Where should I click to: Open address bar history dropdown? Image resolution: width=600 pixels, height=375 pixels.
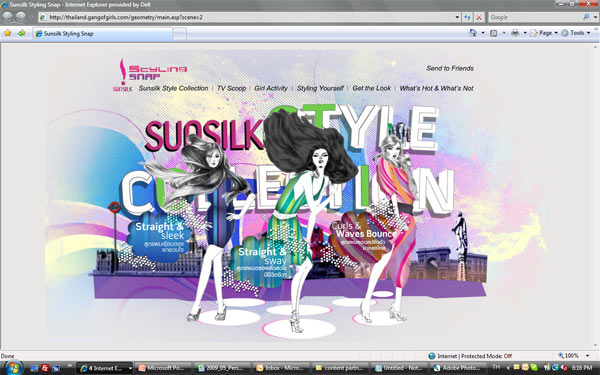[x=457, y=17]
